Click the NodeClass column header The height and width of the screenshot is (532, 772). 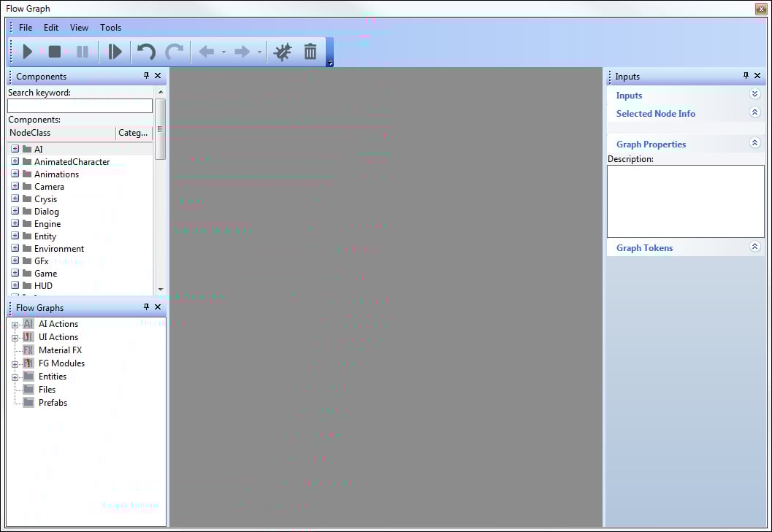pos(61,133)
